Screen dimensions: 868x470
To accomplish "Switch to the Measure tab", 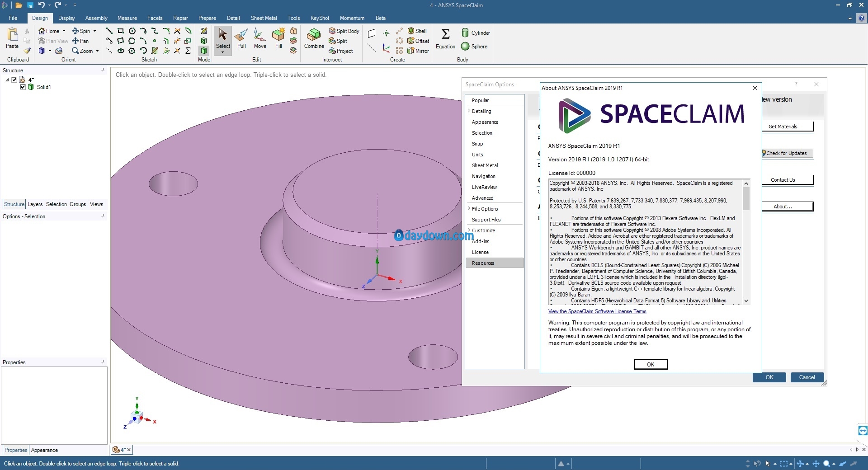I will pyautogui.click(x=127, y=18).
